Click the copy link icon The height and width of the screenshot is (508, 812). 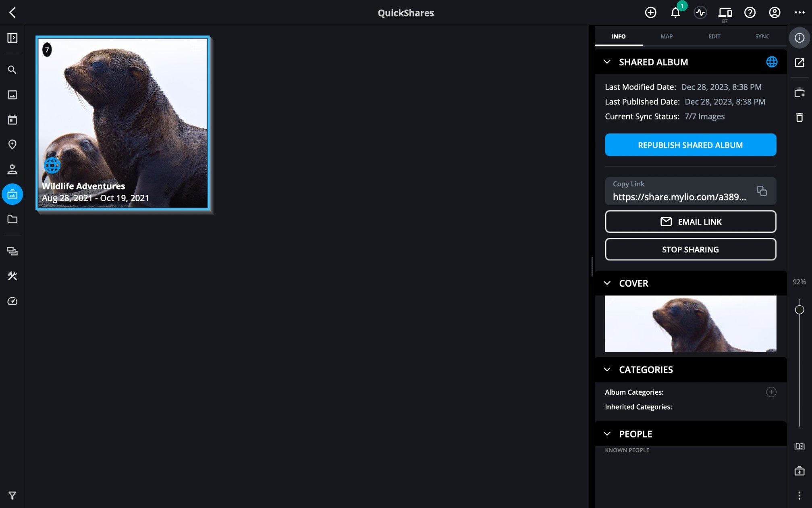pos(761,191)
